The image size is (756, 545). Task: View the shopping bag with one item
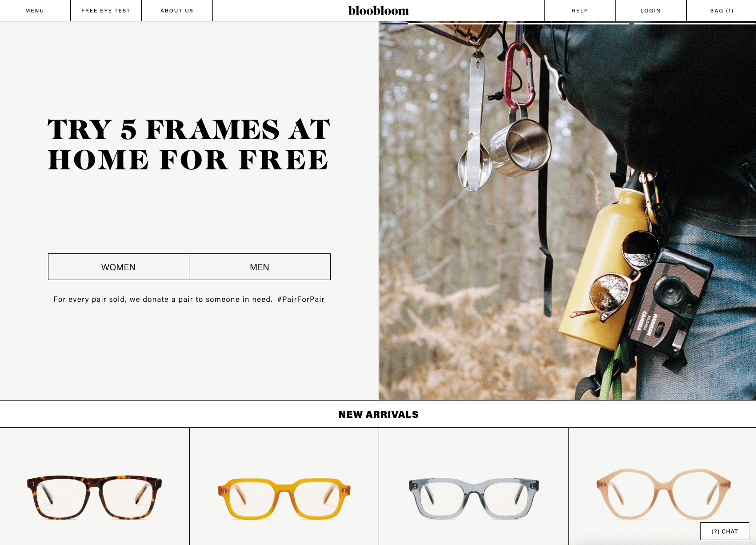coord(722,11)
